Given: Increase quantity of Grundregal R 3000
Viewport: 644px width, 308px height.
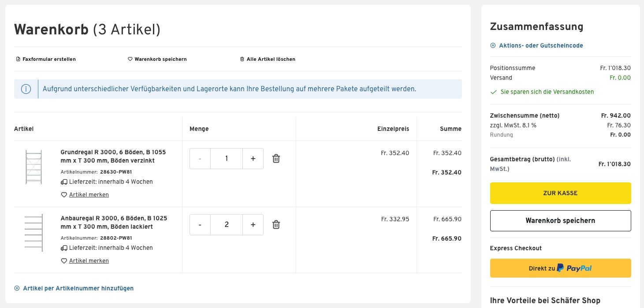Looking at the screenshot, I should pyautogui.click(x=253, y=159).
